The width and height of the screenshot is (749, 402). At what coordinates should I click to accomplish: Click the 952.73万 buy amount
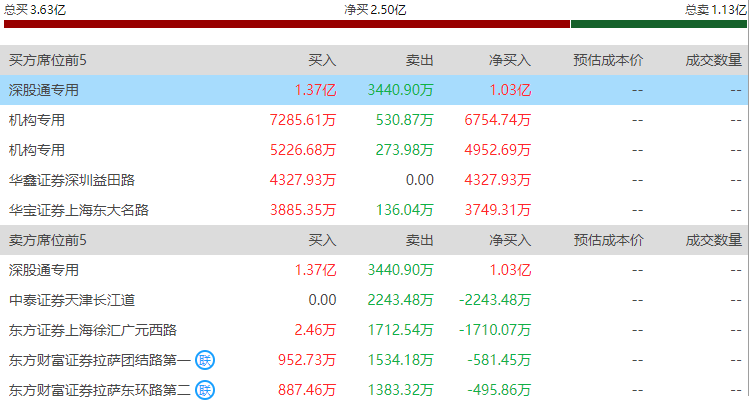pyautogui.click(x=307, y=360)
